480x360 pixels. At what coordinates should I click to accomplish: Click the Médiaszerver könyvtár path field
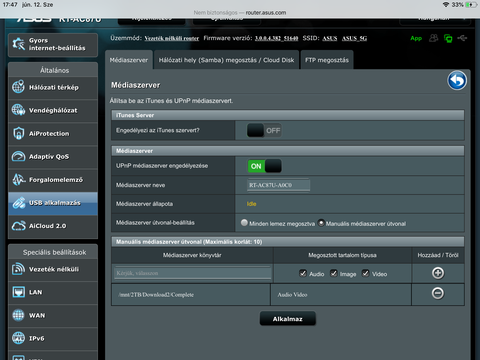pos(193,273)
